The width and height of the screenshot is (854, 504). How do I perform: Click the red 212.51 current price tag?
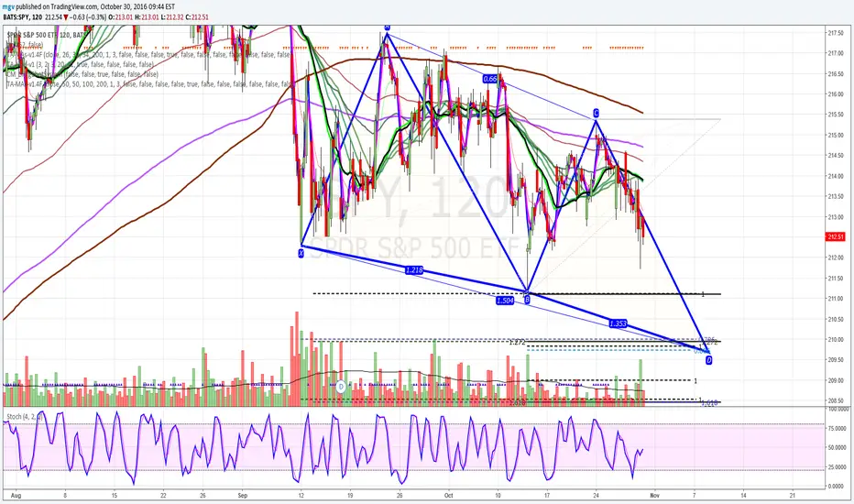pos(835,237)
